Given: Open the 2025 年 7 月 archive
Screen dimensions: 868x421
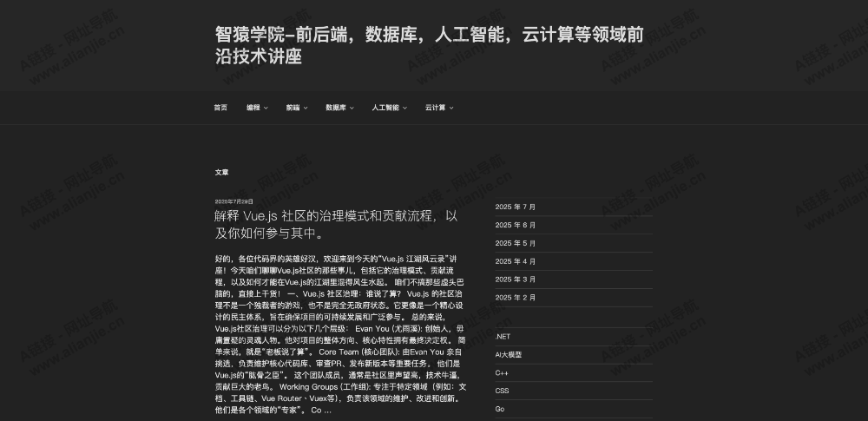Looking at the screenshot, I should (516, 207).
